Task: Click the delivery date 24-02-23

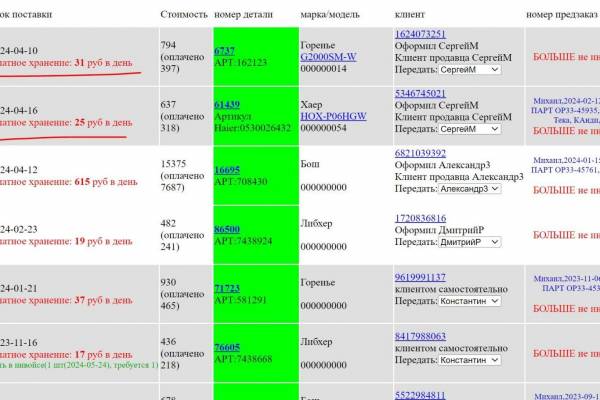Action: click(19, 229)
